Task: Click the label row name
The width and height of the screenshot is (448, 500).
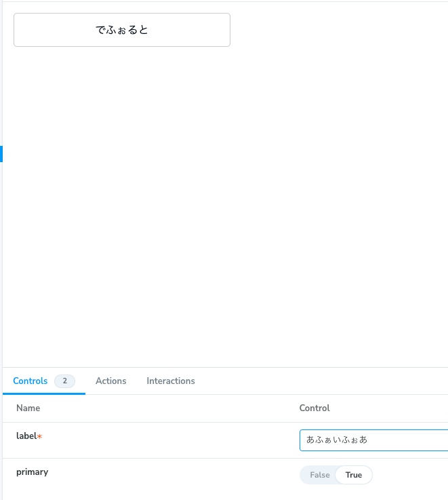Action: pos(26,436)
